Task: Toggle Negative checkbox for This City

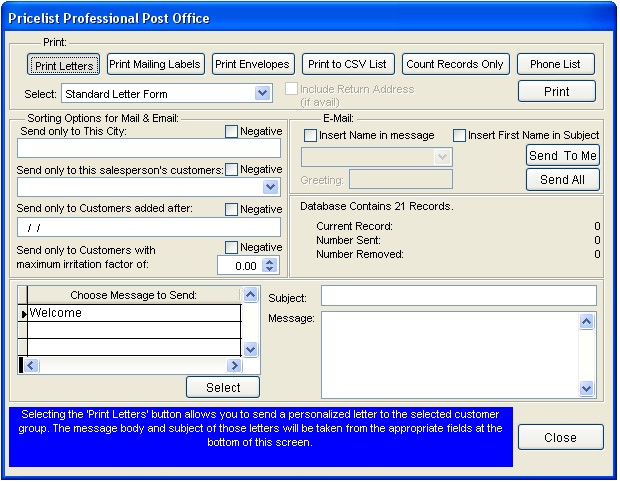Action: coord(231,132)
